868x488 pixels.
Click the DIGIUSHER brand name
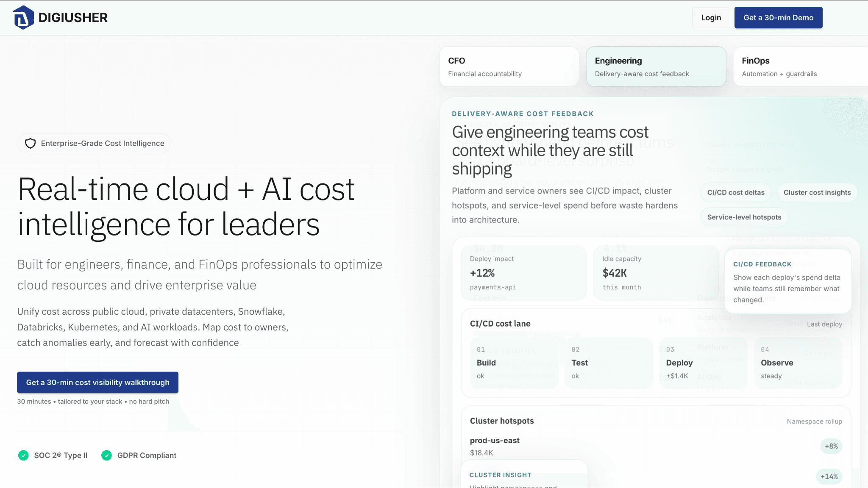73,17
